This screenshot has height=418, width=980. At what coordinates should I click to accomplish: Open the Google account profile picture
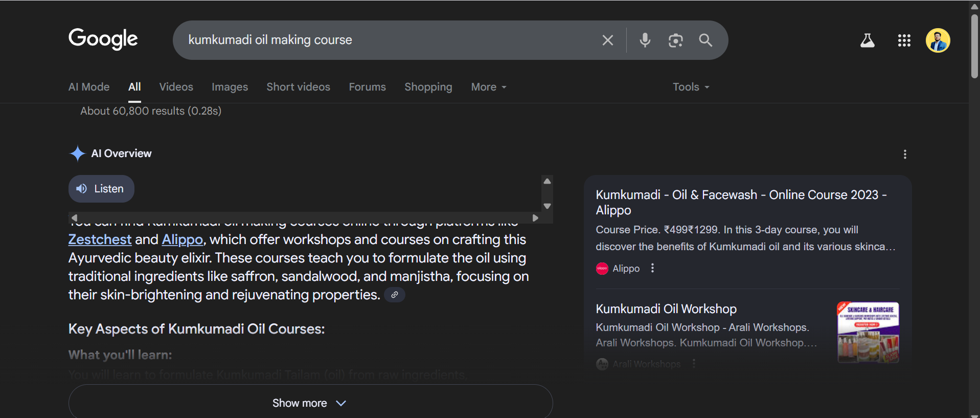tap(938, 40)
